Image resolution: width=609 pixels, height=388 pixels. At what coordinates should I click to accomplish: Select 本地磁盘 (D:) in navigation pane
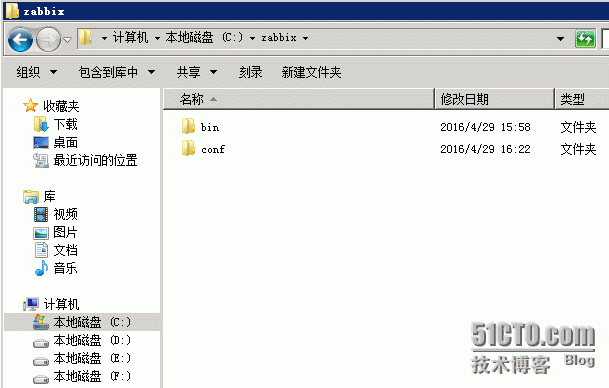coord(92,340)
